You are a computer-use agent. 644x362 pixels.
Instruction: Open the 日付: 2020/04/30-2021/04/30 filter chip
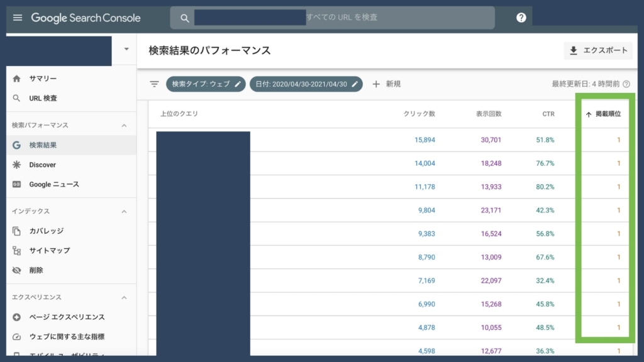[x=306, y=84]
